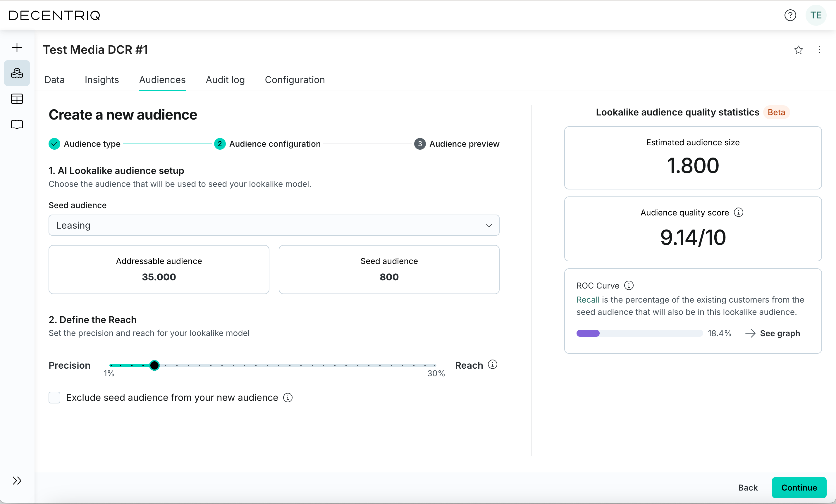Expand sidebar with double chevron icon
Viewport: 836px width, 504px height.
(17, 481)
